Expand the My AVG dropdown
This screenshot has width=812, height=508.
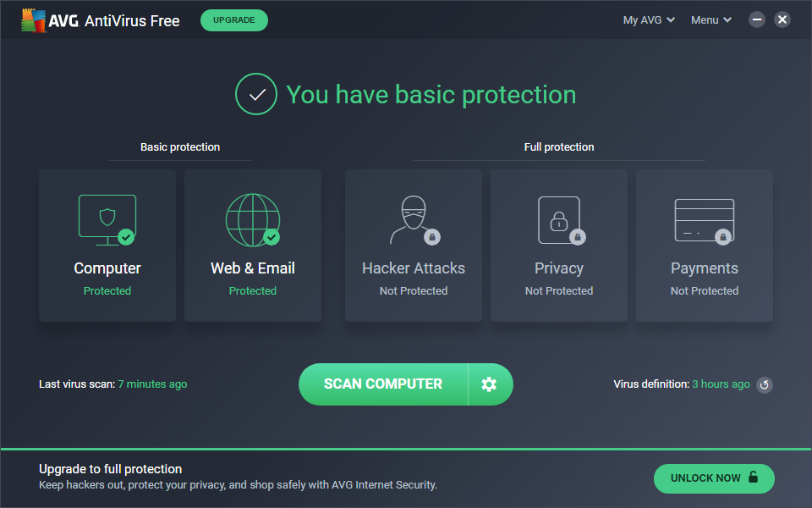649,20
